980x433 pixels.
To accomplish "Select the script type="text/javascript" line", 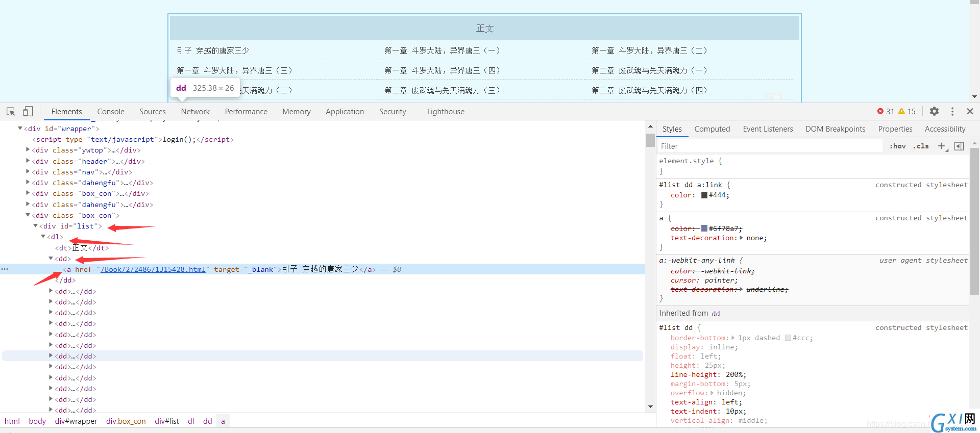I will pos(133,139).
